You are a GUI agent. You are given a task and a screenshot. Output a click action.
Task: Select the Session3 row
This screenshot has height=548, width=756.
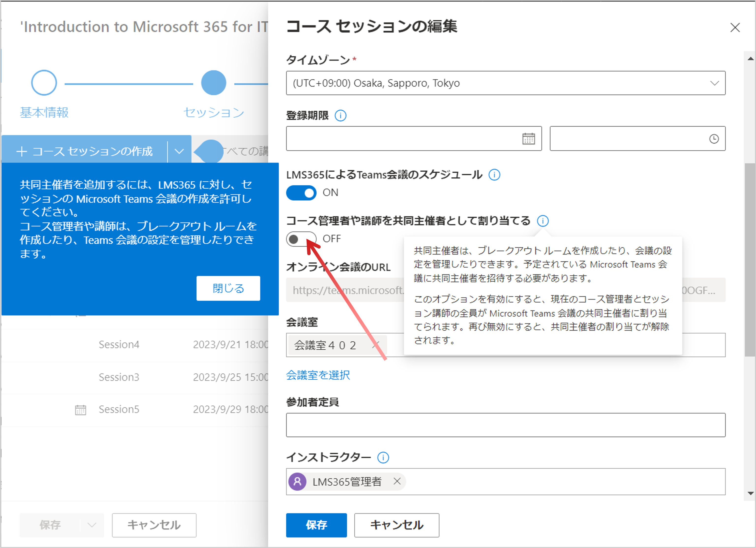[x=135, y=377]
